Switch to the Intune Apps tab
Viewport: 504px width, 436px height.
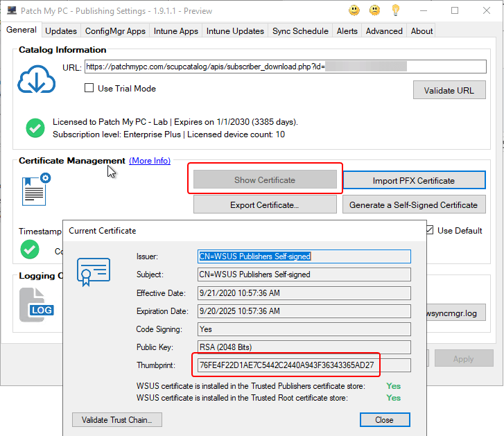coord(176,31)
